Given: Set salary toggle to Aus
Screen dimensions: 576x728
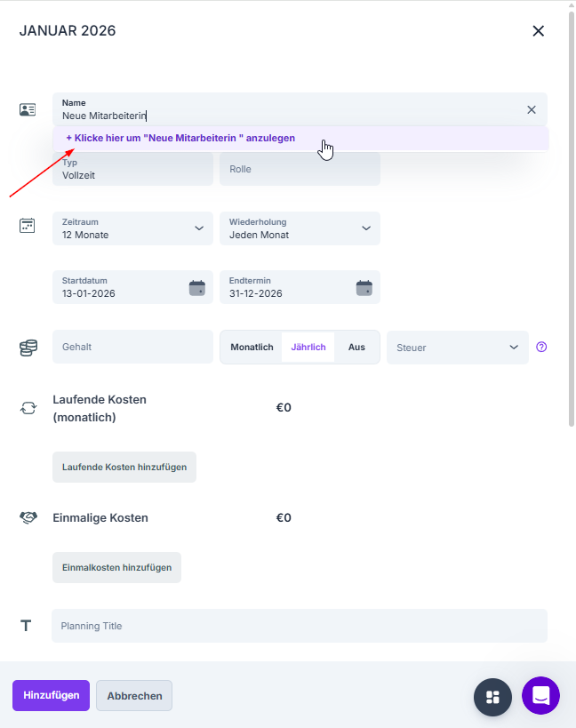Looking at the screenshot, I should (x=356, y=347).
